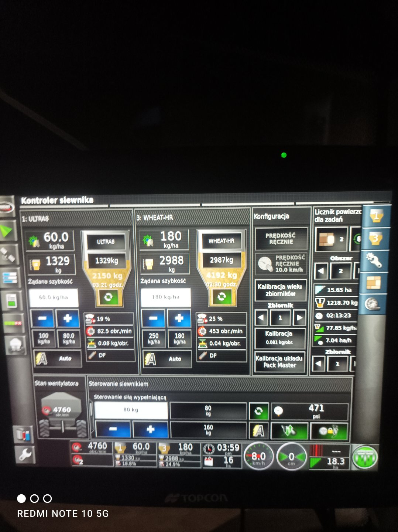Click the Obszar left arrow

320,271
